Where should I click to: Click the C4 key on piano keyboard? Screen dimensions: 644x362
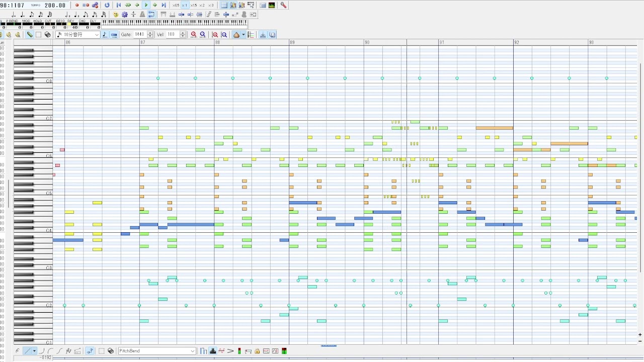point(33,231)
